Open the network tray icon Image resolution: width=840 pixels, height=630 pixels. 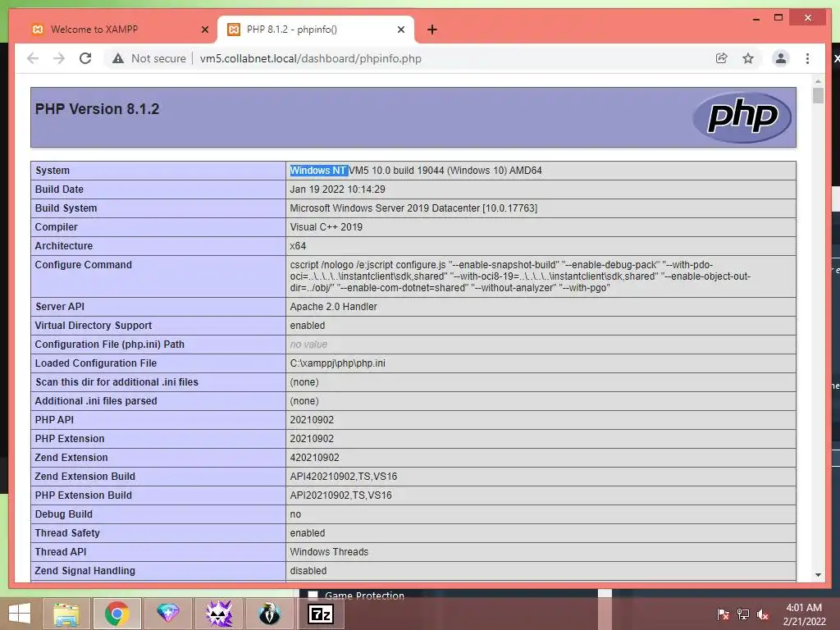[x=743, y=614]
